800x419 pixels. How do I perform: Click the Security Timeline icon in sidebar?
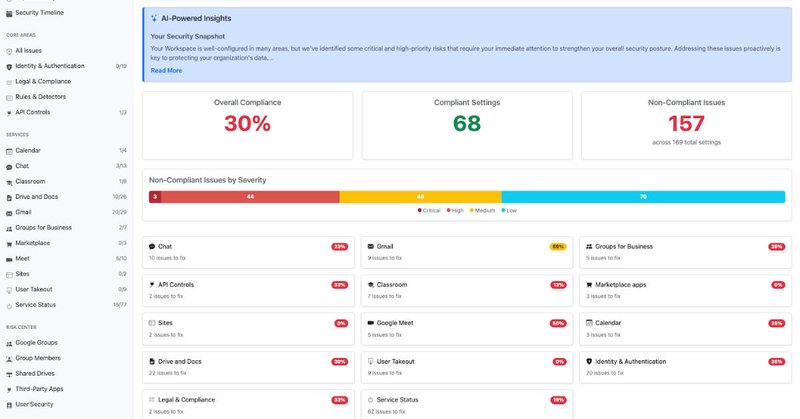click(x=9, y=13)
